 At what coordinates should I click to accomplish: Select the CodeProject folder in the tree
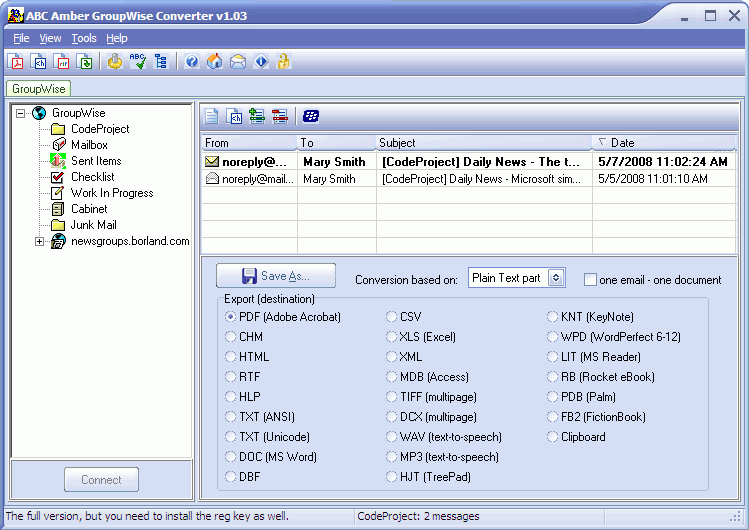tap(100, 129)
